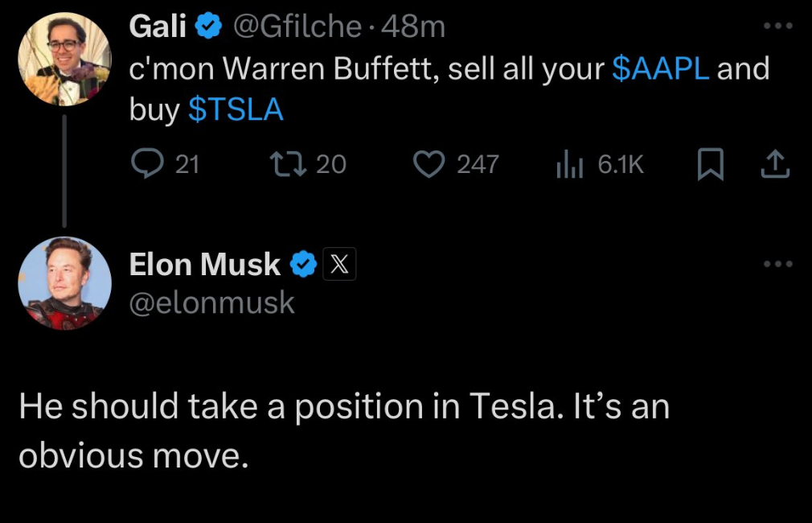Click Gali's blue verified checkmark

[x=208, y=26]
